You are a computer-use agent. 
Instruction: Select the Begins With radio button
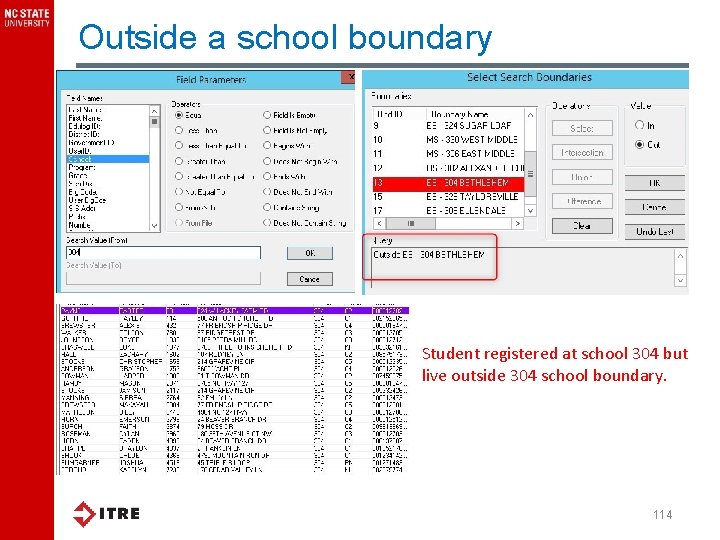click(x=267, y=146)
